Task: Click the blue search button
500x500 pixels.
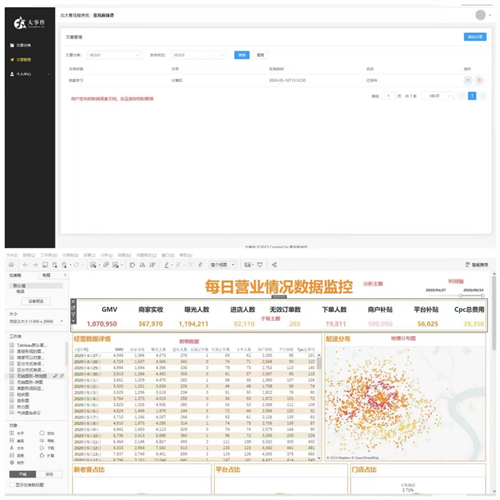Action: pos(242,55)
